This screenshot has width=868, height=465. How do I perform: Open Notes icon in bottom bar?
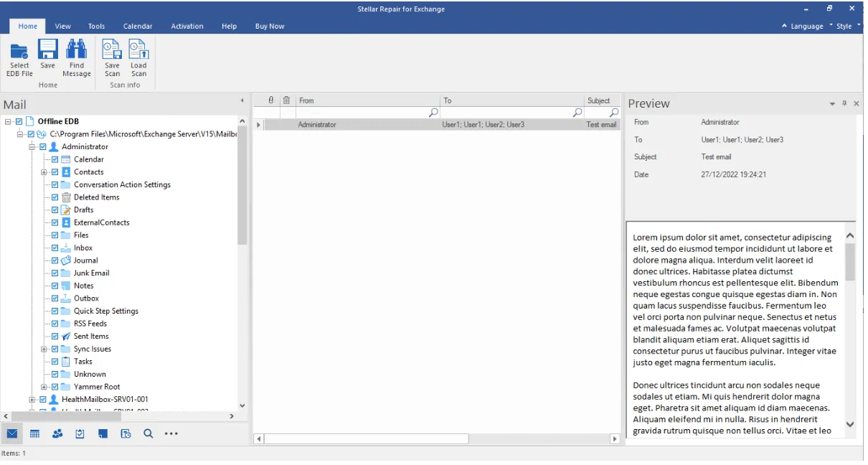click(103, 433)
